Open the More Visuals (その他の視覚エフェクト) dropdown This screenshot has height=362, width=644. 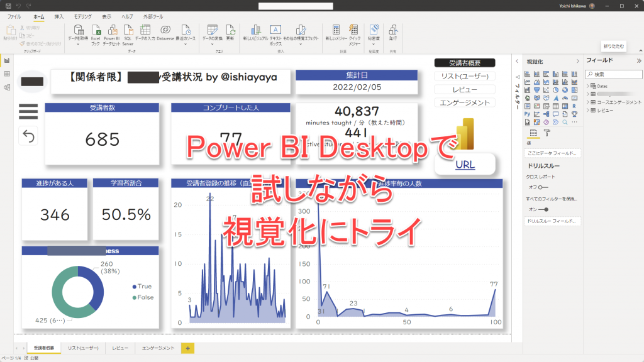click(301, 45)
